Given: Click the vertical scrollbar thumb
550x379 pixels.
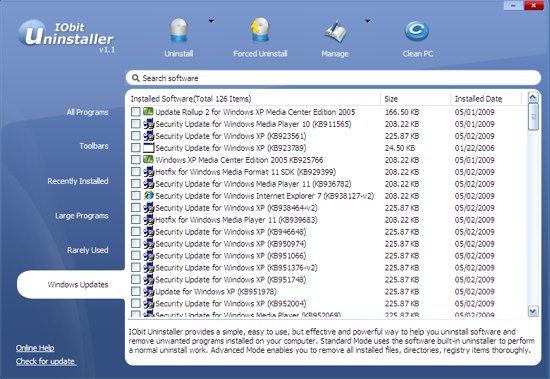Looking at the screenshot, I should pyautogui.click(x=533, y=117).
